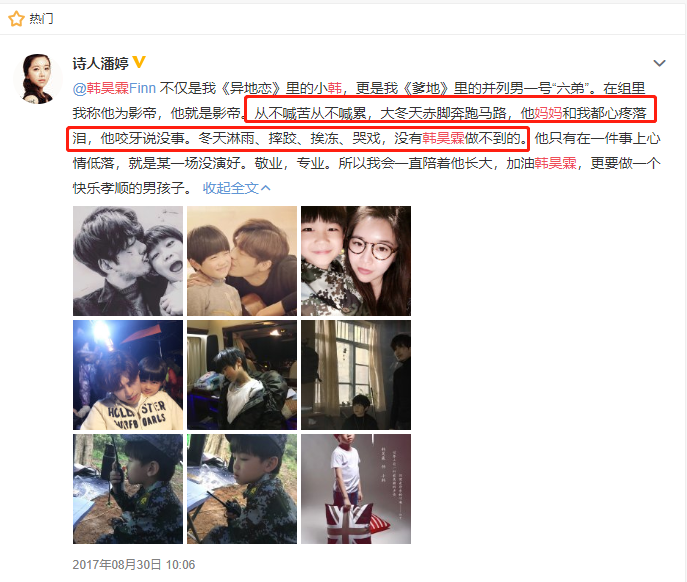Open the boy in black jacket thumbnail
Screen dimensions: 687x582
[242, 375]
